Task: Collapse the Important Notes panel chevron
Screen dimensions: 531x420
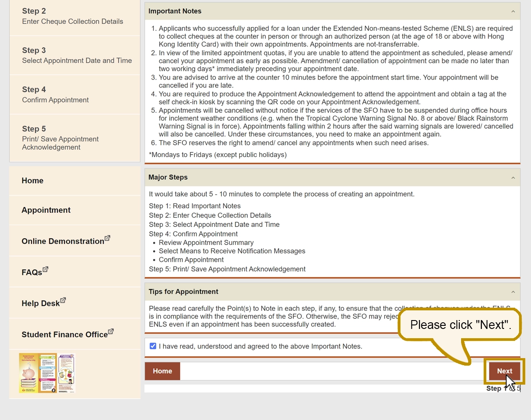Action: [513, 11]
